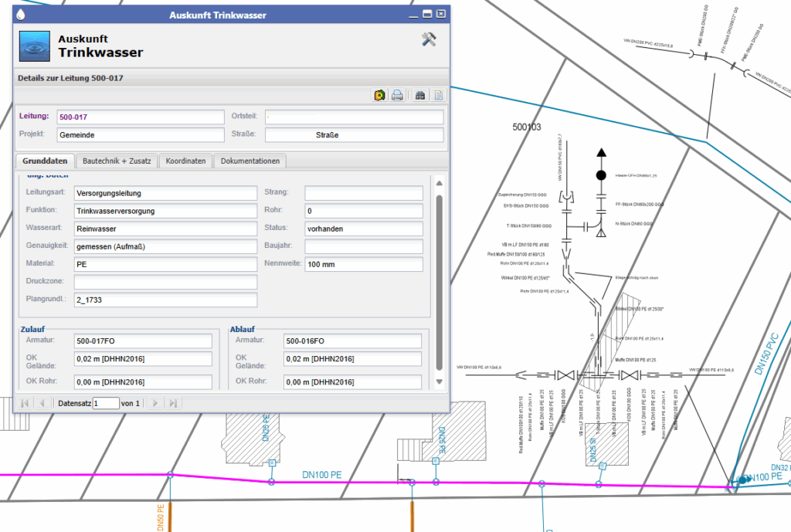Click the orange 'DN50 PE' label on the map
The image size is (791, 532).
click(x=161, y=517)
